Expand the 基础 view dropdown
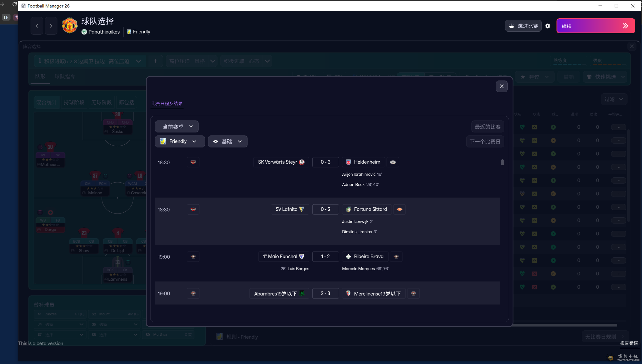The height and width of the screenshot is (364, 642). 227,141
